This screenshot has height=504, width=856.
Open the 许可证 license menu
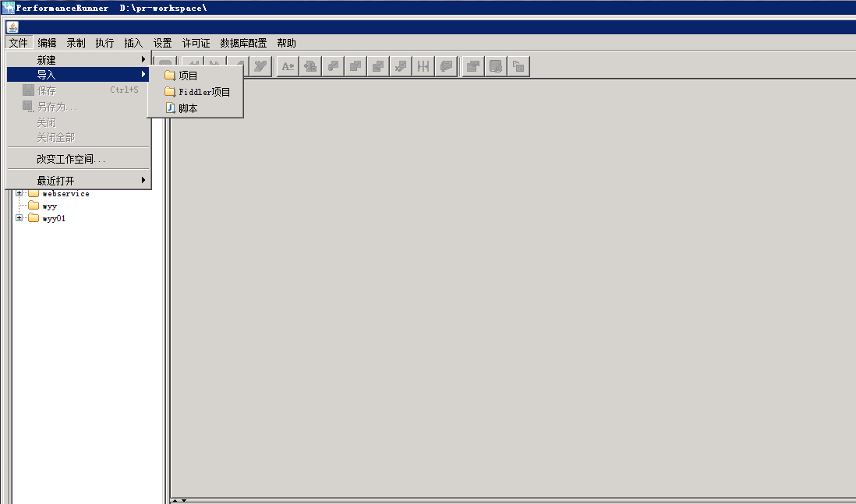tap(196, 43)
